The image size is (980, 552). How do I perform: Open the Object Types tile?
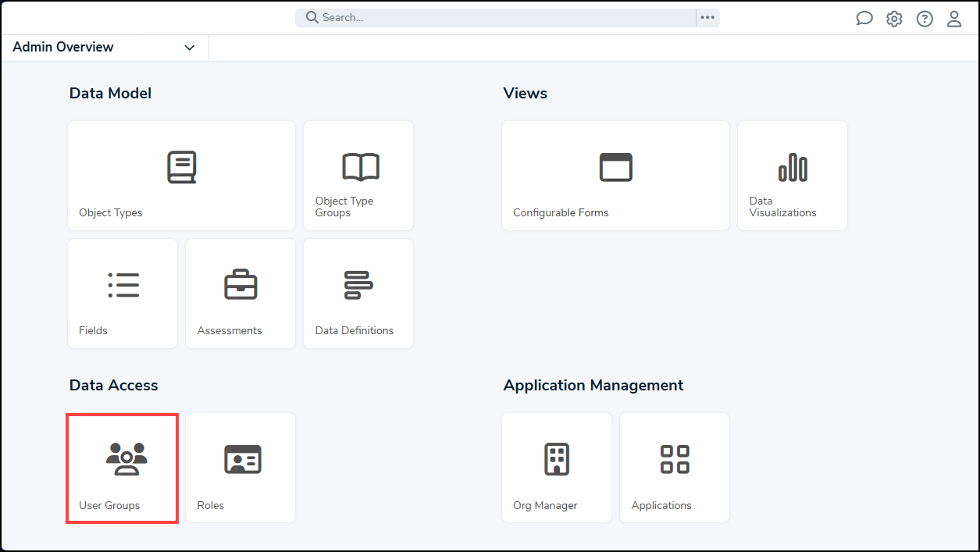pos(181,176)
